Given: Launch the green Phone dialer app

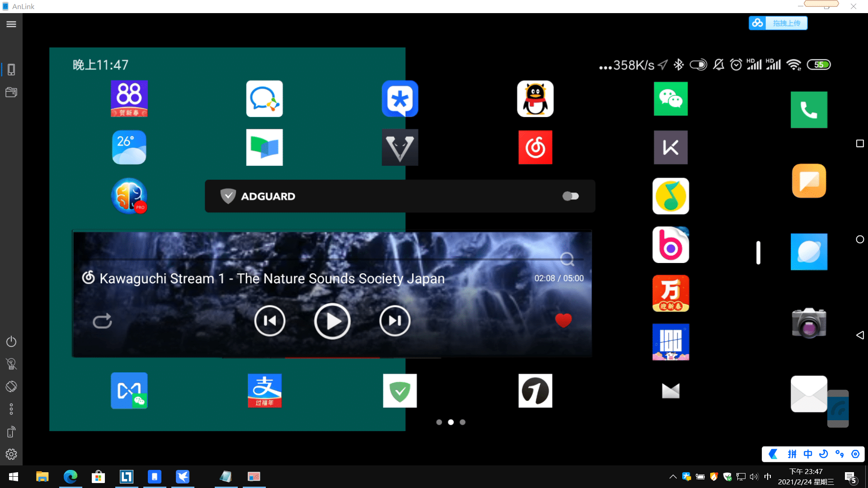Looking at the screenshot, I should click(809, 110).
